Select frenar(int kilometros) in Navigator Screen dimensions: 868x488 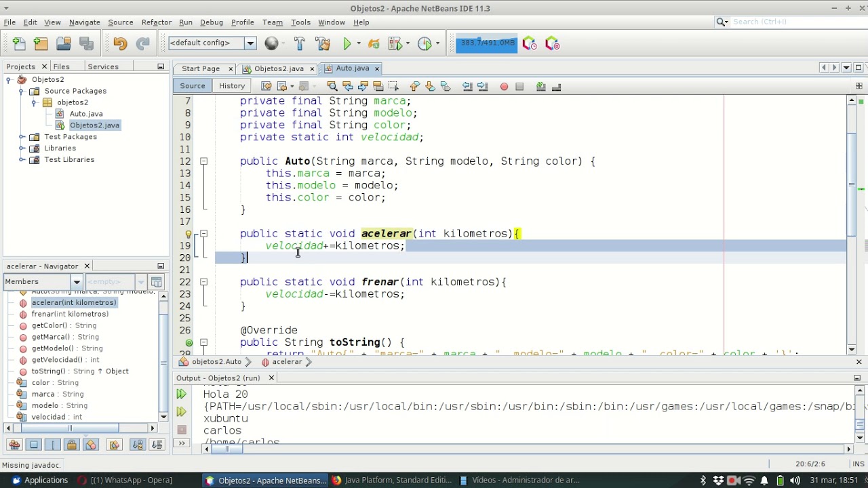(70, 314)
